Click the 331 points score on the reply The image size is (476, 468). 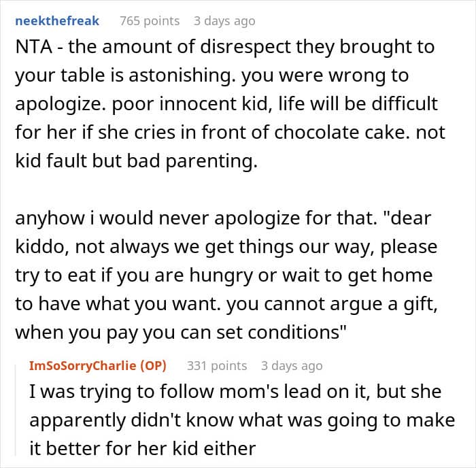tap(217, 365)
